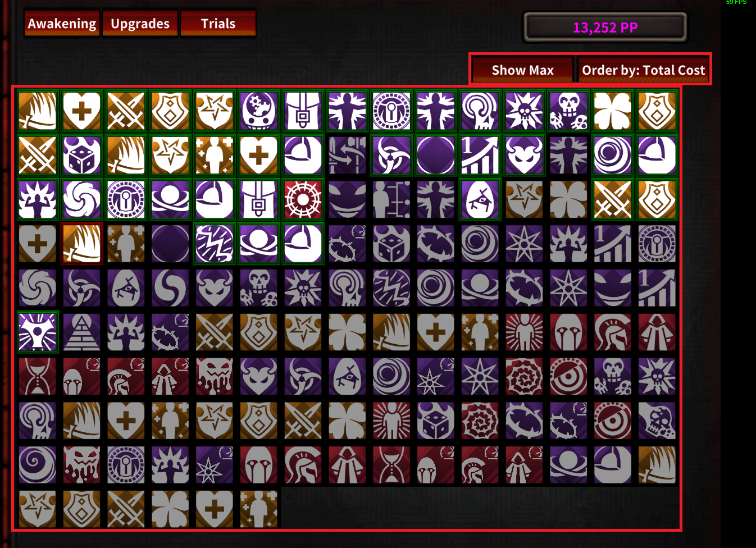Change the Order by: Total Cost sorting
Viewport: 756px width, 548px height.
click(643, 70)
